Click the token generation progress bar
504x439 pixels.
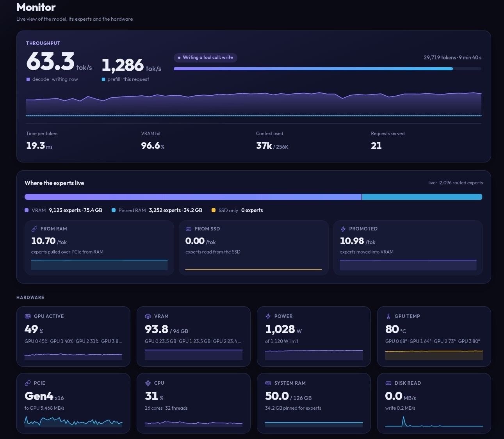(328, 69)
